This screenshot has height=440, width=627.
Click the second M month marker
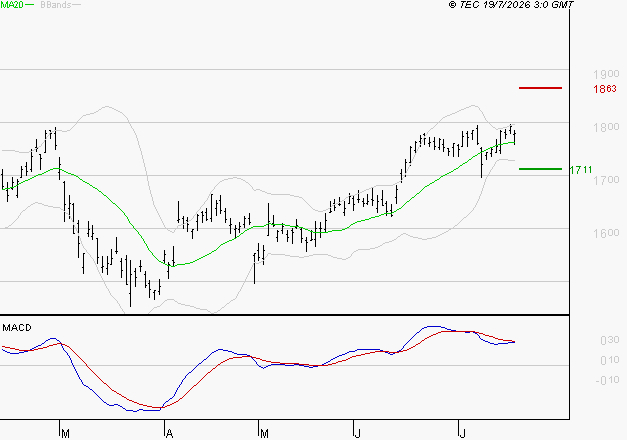[x=264, y=434]
